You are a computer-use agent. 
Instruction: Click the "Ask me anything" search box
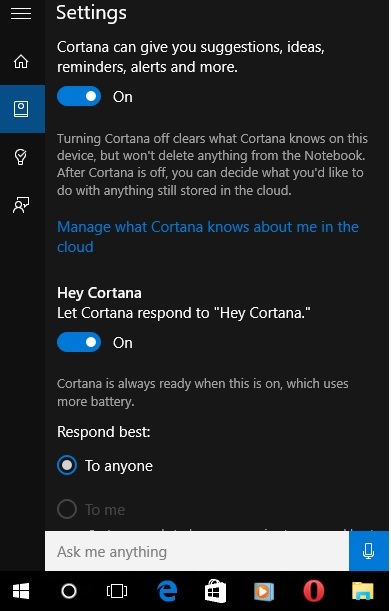point(197,551)
